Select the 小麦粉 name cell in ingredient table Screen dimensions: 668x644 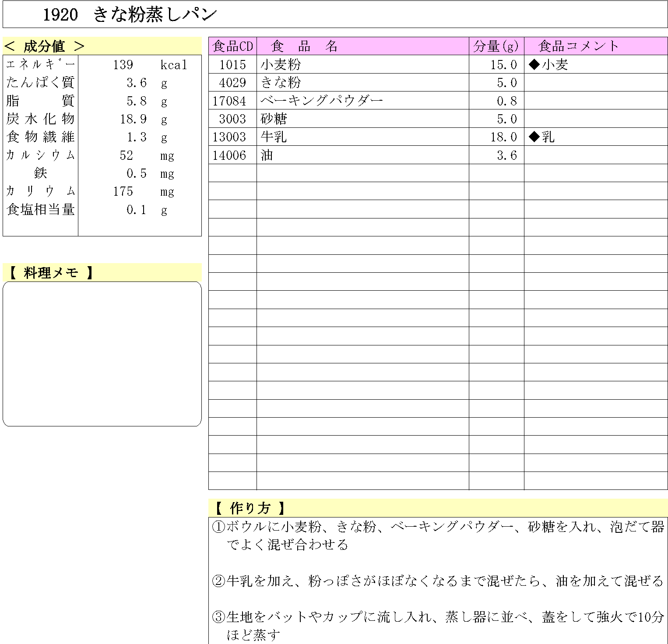click(281, 65)
